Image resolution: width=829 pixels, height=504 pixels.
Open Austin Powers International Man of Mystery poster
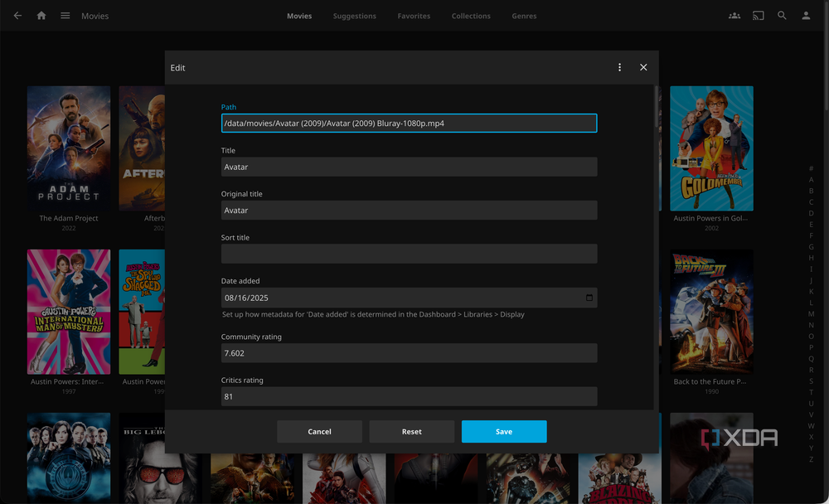click(69, 312)
